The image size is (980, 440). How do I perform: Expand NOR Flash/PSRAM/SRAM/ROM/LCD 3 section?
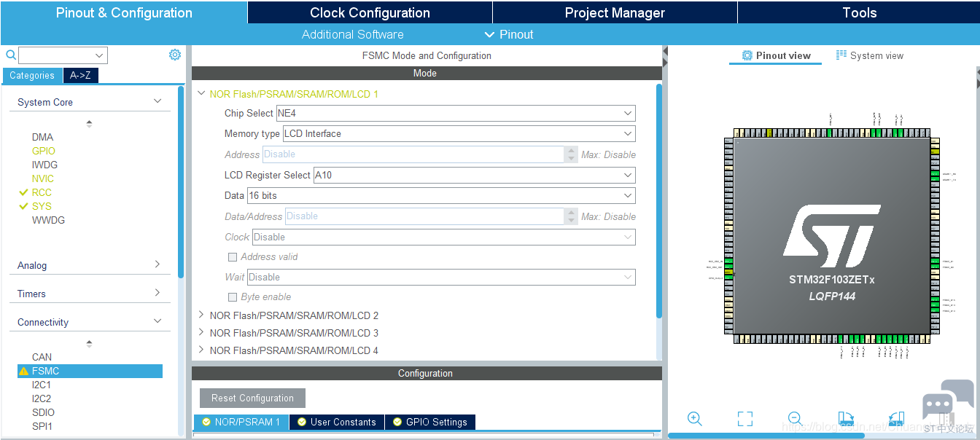click(x=201, y=332)
